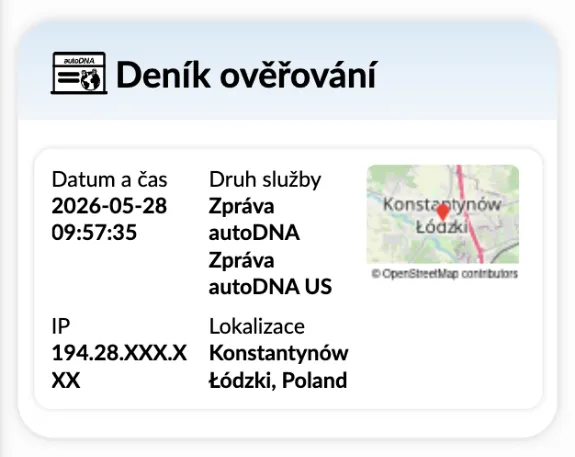Click the 'Datum a čas' label
Viewport: 575px width, 457px height.
coord(109,180)
